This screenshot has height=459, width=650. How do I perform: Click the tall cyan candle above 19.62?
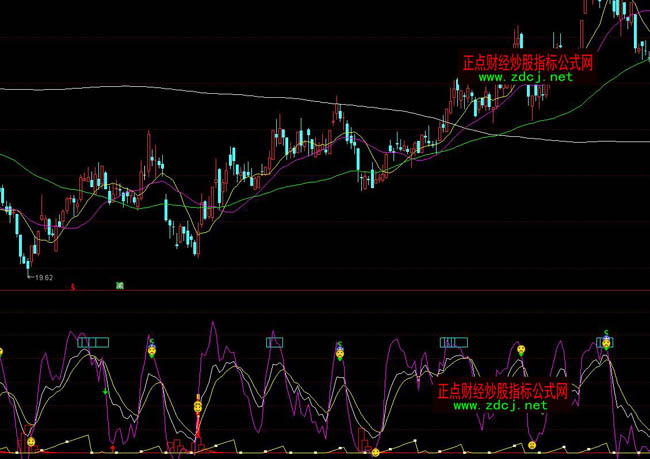[18, 236]
